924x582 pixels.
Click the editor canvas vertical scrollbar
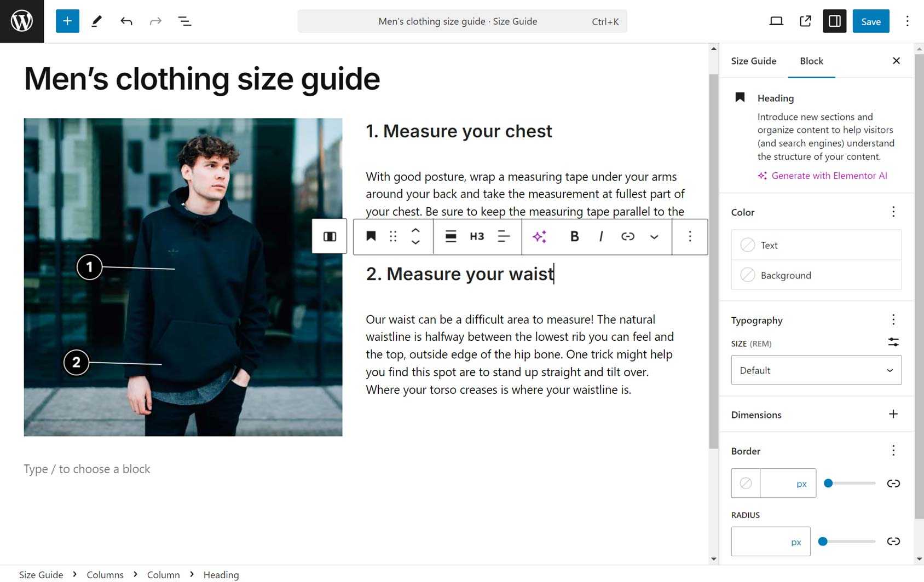point(713,263)
